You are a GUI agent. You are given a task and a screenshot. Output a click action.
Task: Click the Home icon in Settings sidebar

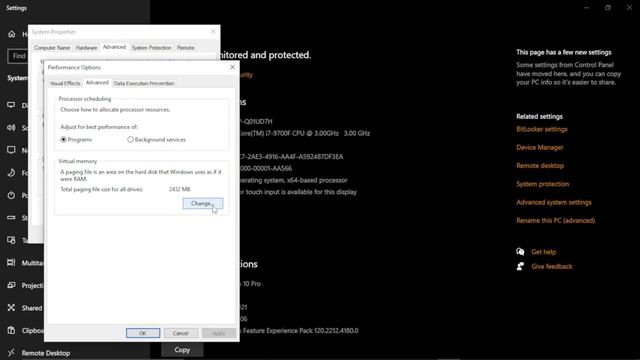pyautogui.click(x=11, y=34)
